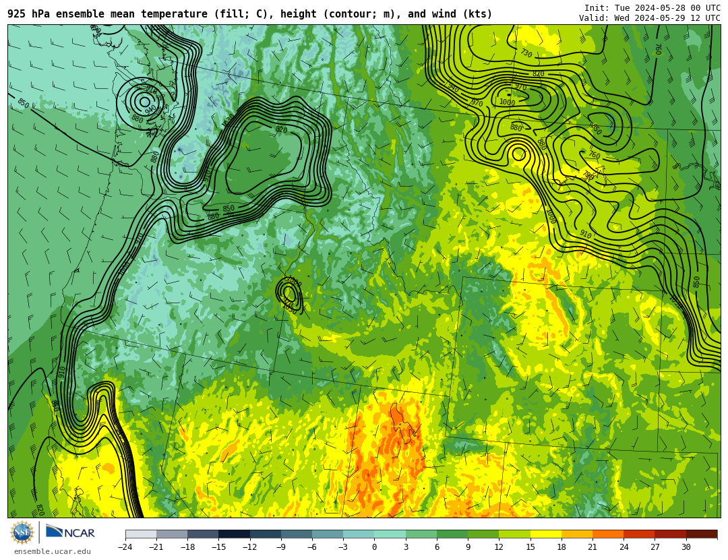The height and width of the screenshot is (560, 728).
Task: Click the 18 colorbar tick label
Action: 562,547
